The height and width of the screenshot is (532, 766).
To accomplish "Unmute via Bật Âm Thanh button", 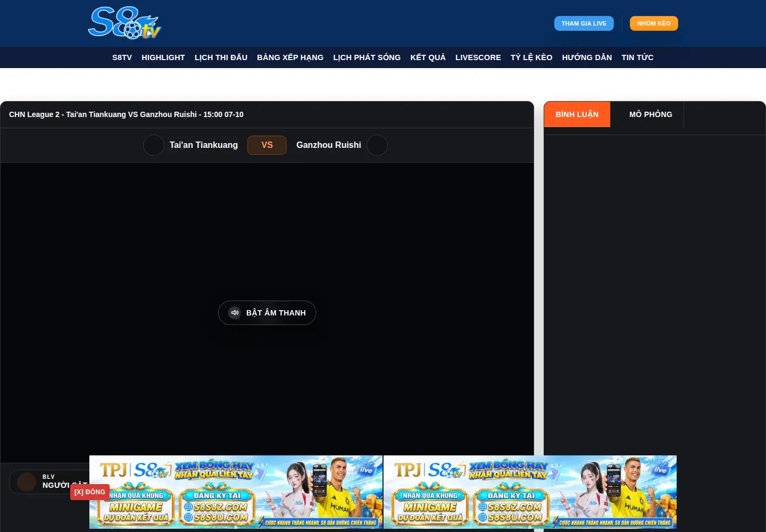I will tap(267, 313).
